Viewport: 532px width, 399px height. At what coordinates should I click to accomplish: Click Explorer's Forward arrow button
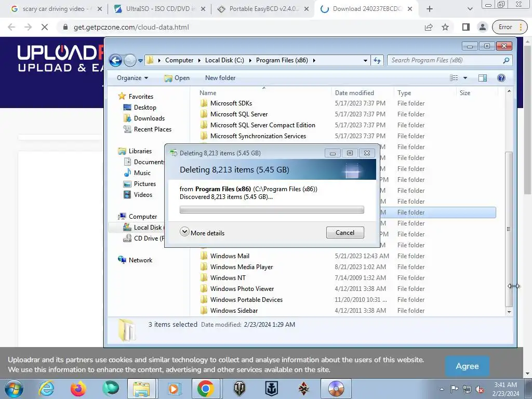(x=130, y=61)
